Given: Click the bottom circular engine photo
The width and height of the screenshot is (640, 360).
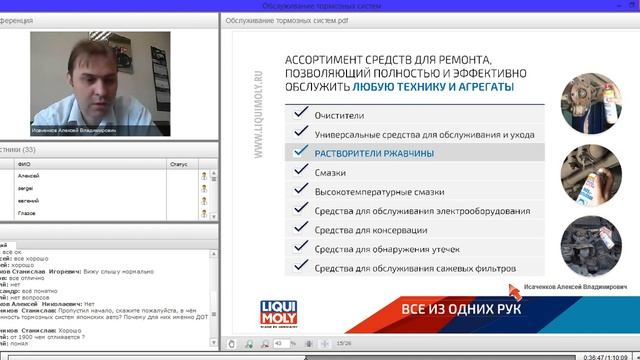Looking at the screenshot, I should tap(591, 247).
